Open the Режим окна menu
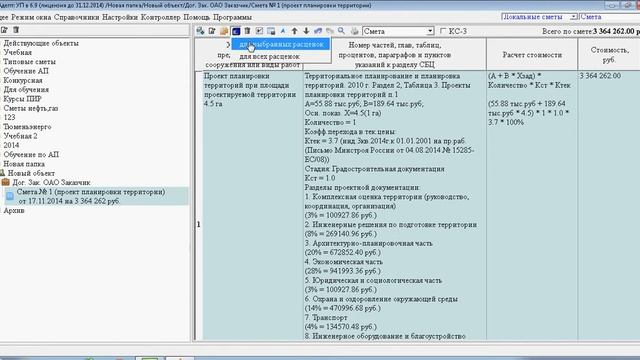640x360 pixels. click(31, 17)
